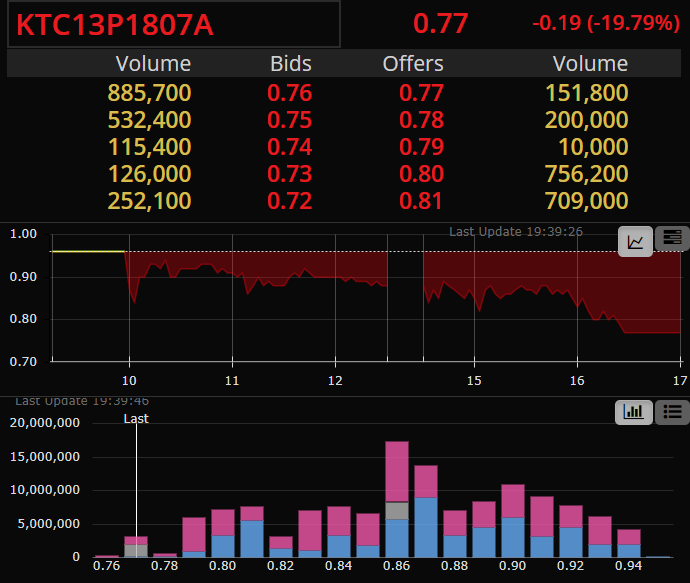Click the Bids column header
The height and width of the screenshot is (583, 690).
point(291,64)
